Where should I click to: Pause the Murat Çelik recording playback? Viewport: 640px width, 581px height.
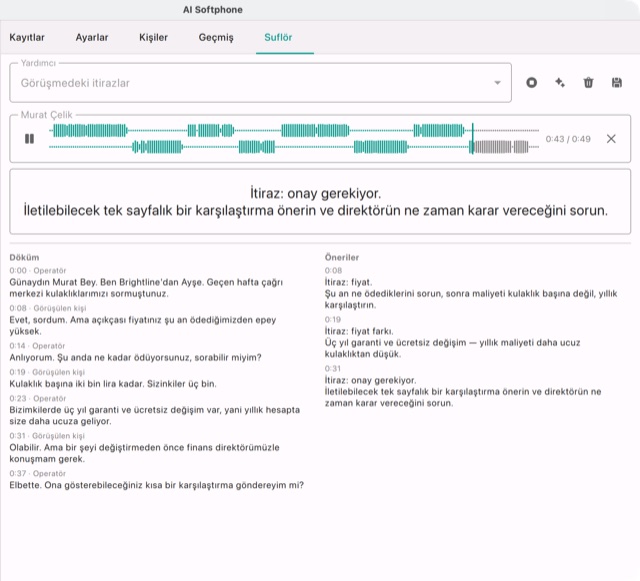pos(29,139)
